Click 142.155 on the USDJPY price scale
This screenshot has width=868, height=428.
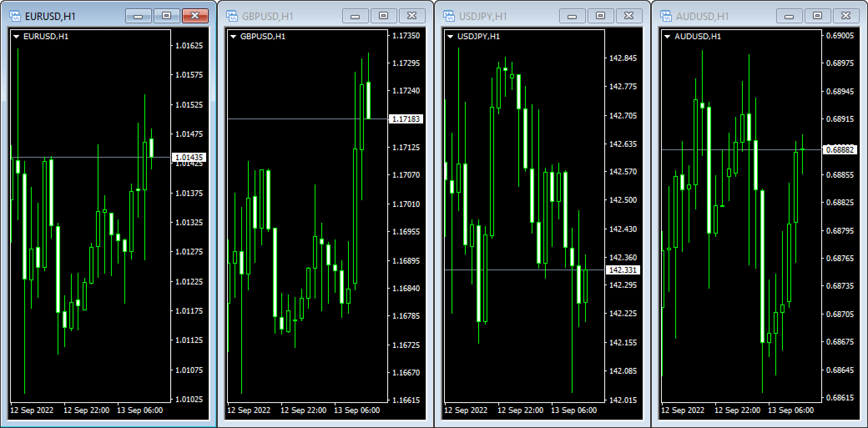[623, 342]
